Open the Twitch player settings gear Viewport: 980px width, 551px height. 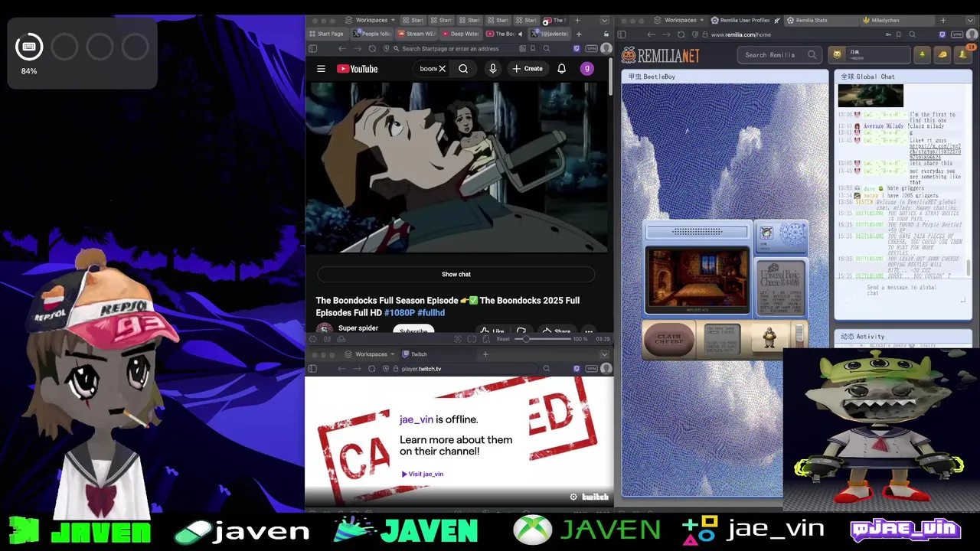pyautogui.click(x=573, y=497)
